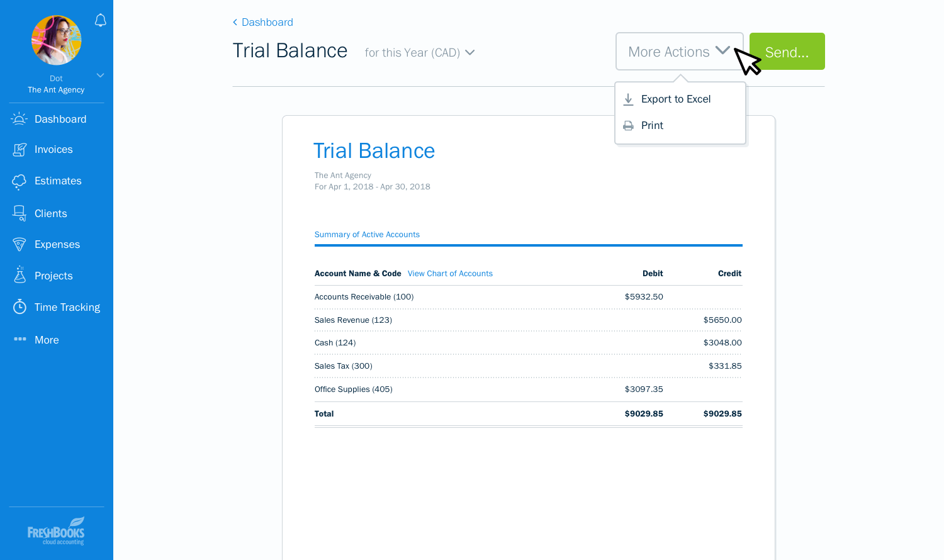Screen dimensions: 944x560
Task: Open the Dashboard sidebar icon
Action: (20, 119)
